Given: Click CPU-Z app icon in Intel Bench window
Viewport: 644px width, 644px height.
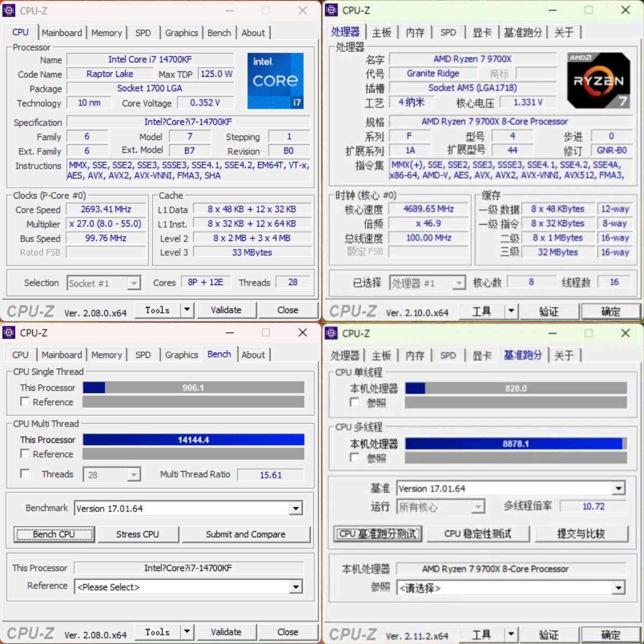Looking at the screenshot, I should pyautogui.click(x=9, y=333).
